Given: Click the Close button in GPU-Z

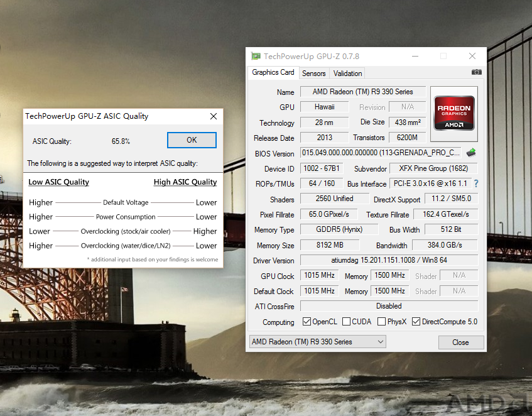Looking at the screenshot, I should 460,342.
